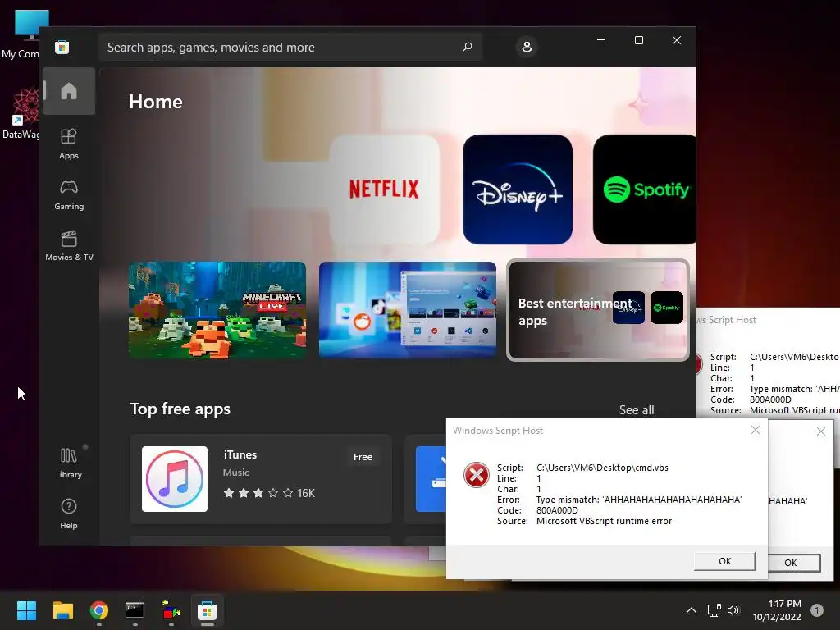Focus the Search apps, games, movies field
Viewport: 840px width, 630px height.
[290, 47]
